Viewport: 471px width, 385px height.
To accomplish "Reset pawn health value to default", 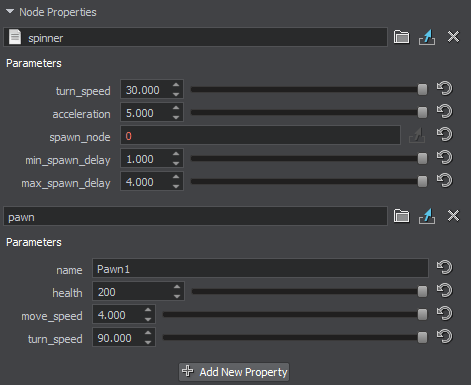I will coord(445,291).
